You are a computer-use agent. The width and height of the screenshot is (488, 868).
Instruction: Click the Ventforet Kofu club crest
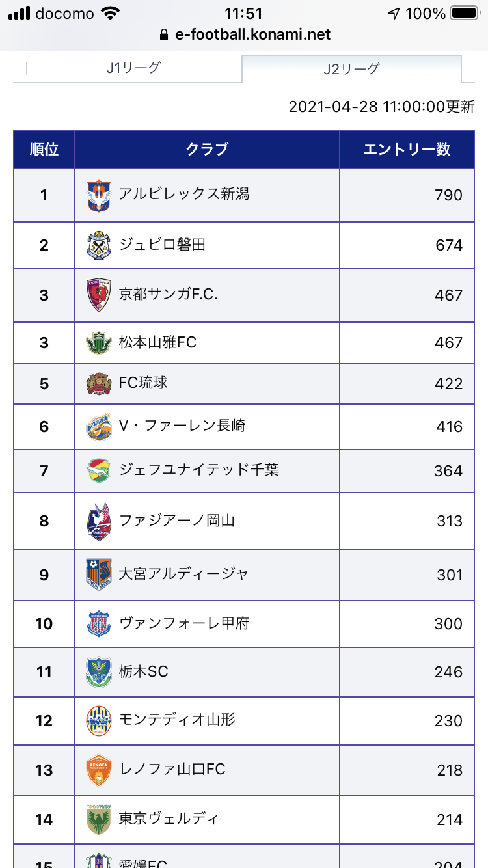99,624
